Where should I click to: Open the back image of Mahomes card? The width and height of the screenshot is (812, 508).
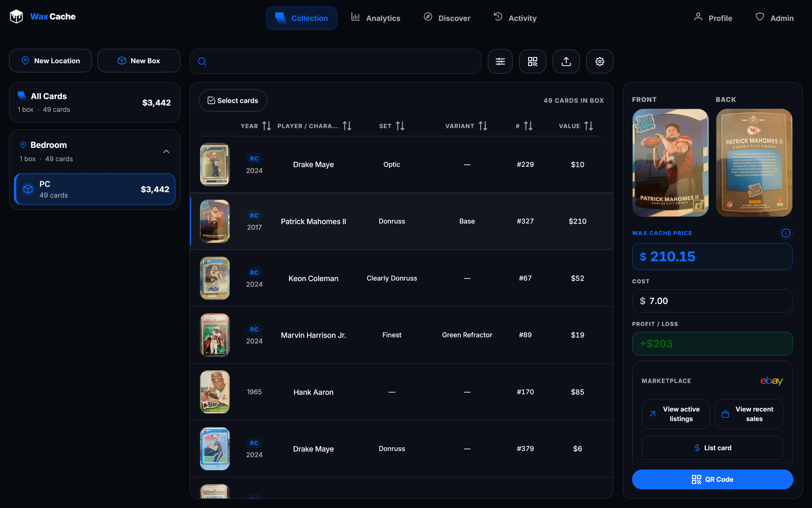(754, 163)
